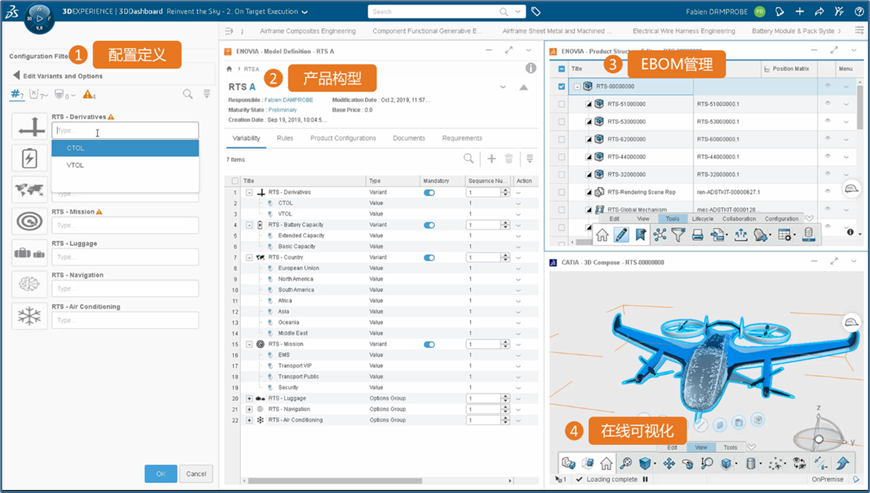The height and width of the screenshot is (493, 870).
Task: Select Tools tab in 3D Compose action bar
Action: click(730, 447)
